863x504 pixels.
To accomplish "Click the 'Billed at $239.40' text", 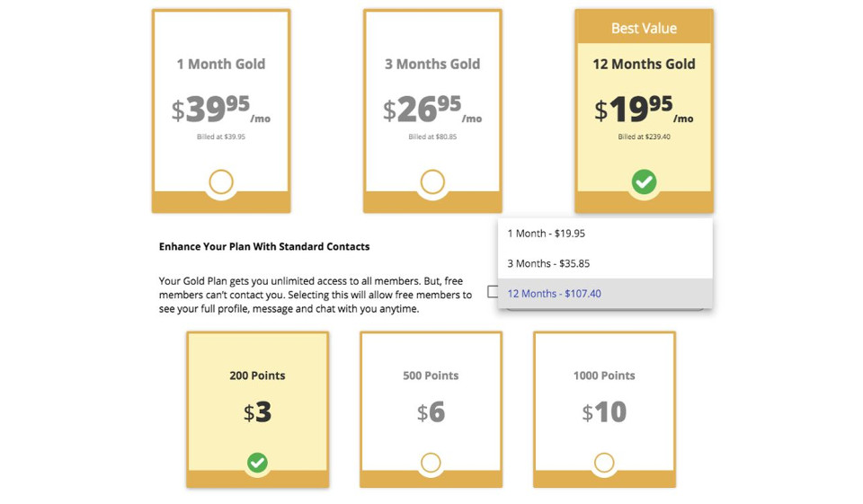I will (644, 137).
